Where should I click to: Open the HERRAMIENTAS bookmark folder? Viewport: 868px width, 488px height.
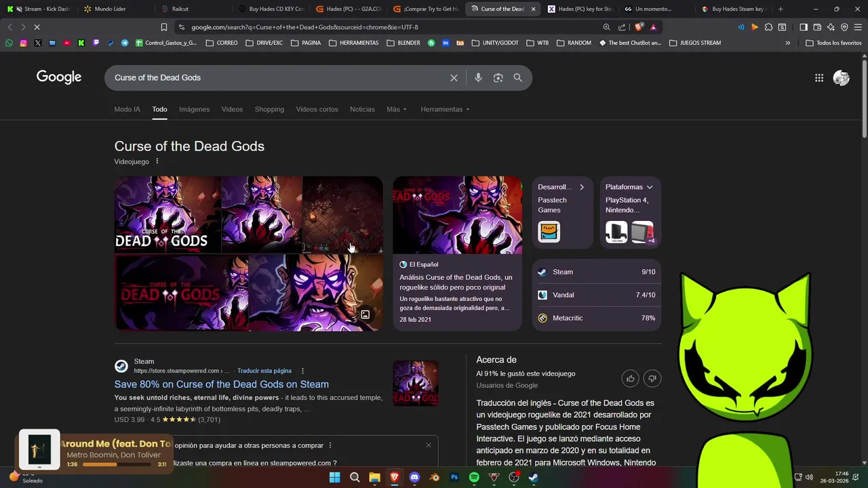[x=353, y=43]
